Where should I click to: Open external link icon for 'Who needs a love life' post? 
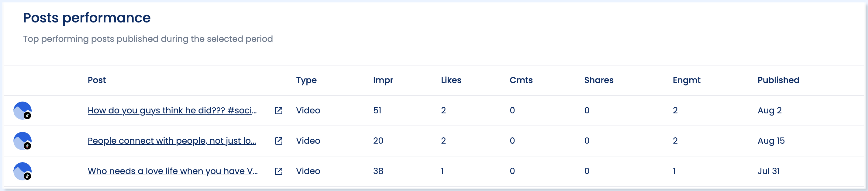coord(279,171)
